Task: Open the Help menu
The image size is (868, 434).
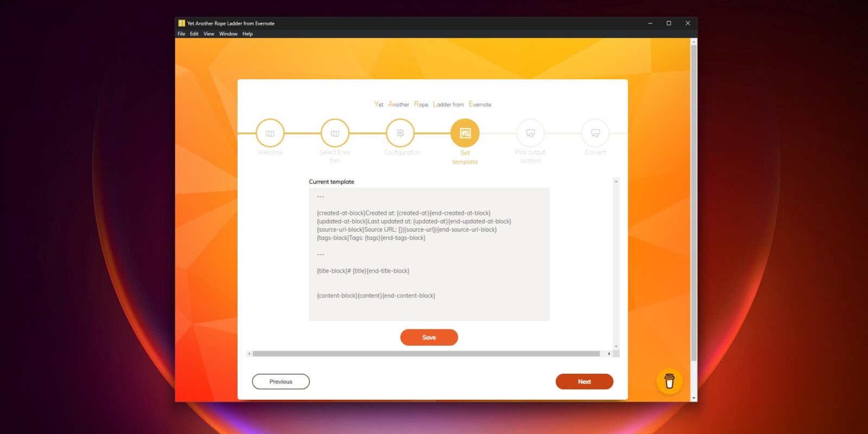Action: click(x=247, y=34)
